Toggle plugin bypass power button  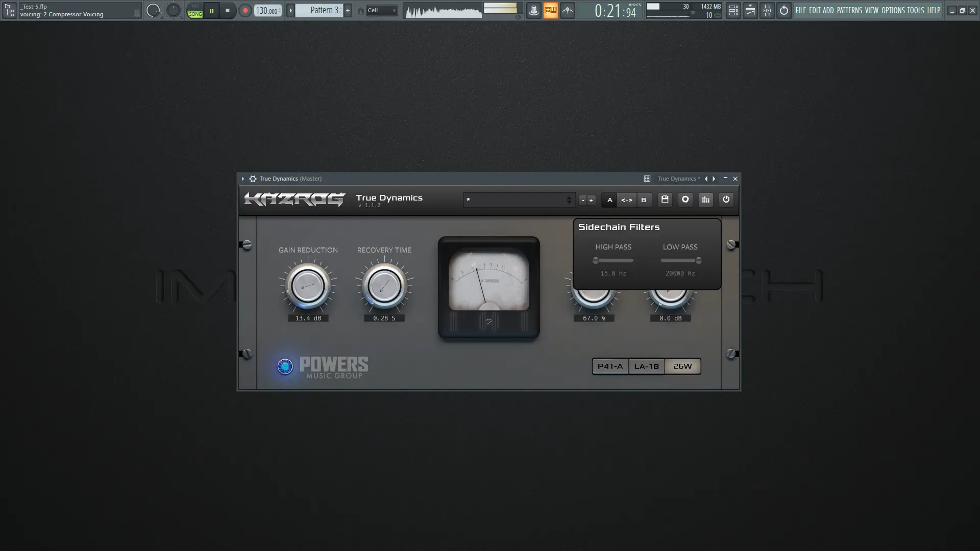(x=726, y=199)
